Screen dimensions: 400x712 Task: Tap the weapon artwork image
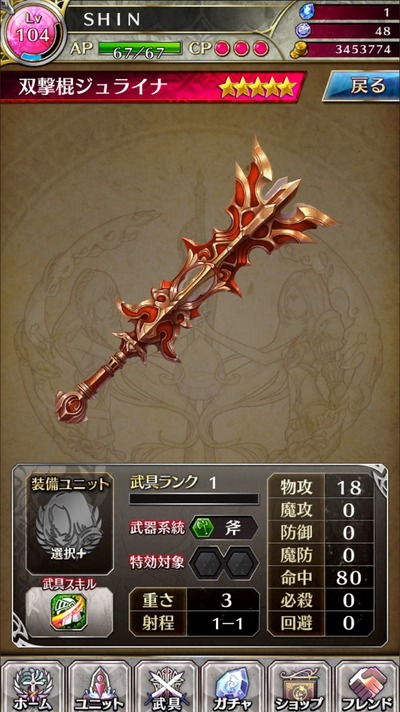coord(198,281)
